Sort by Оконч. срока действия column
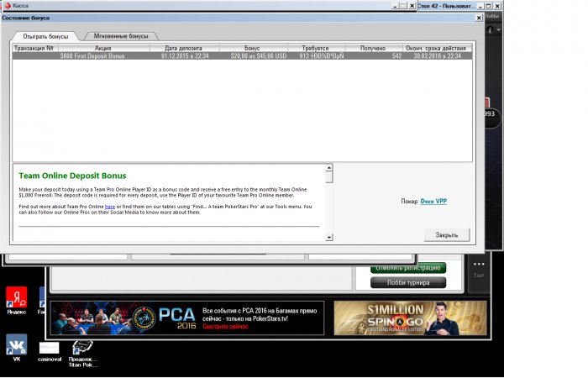This screenshot has height=378, width=588. [436, 48]
